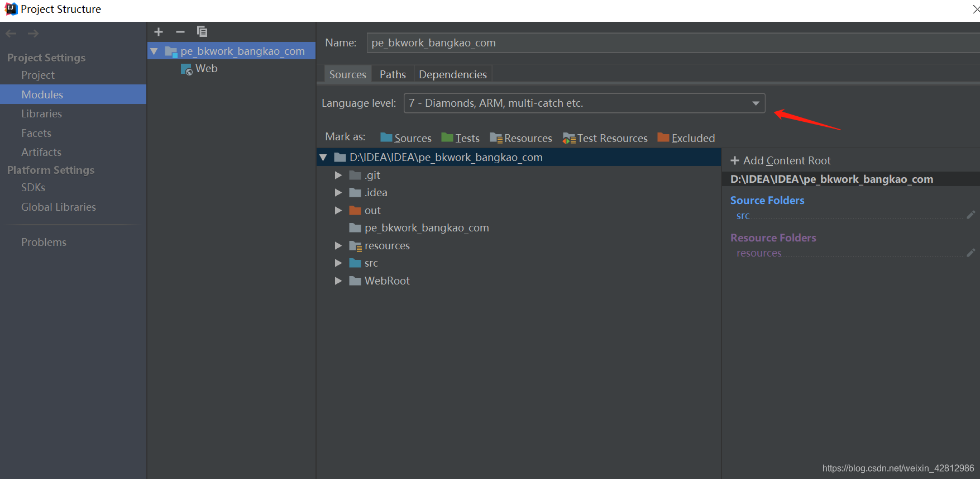Click the .idea folder icon
The image size is (980, 479).
coord(355,193)
